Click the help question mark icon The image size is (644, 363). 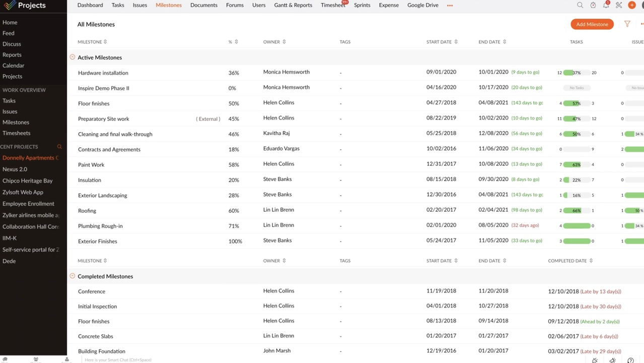click(630, 360)
